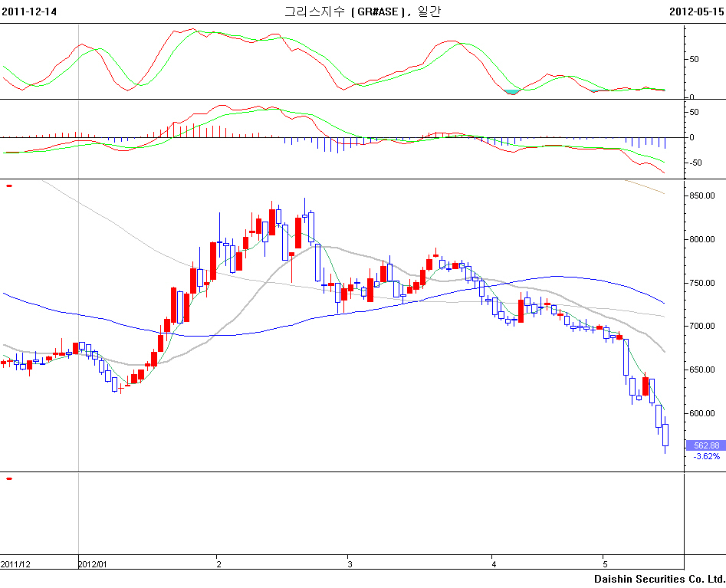Viewport: 726px width, 588px height.
Task: Click the red marker in the empty bottom panel
Action: pos(9,478)
